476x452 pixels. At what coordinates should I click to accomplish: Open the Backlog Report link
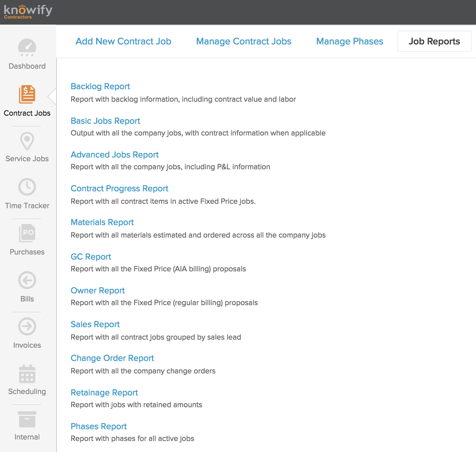[x=100, y=86]
